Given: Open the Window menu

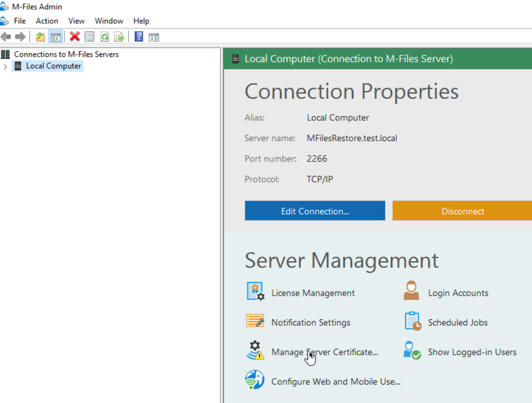Looking at the screenshot, I should coord(109,21).
